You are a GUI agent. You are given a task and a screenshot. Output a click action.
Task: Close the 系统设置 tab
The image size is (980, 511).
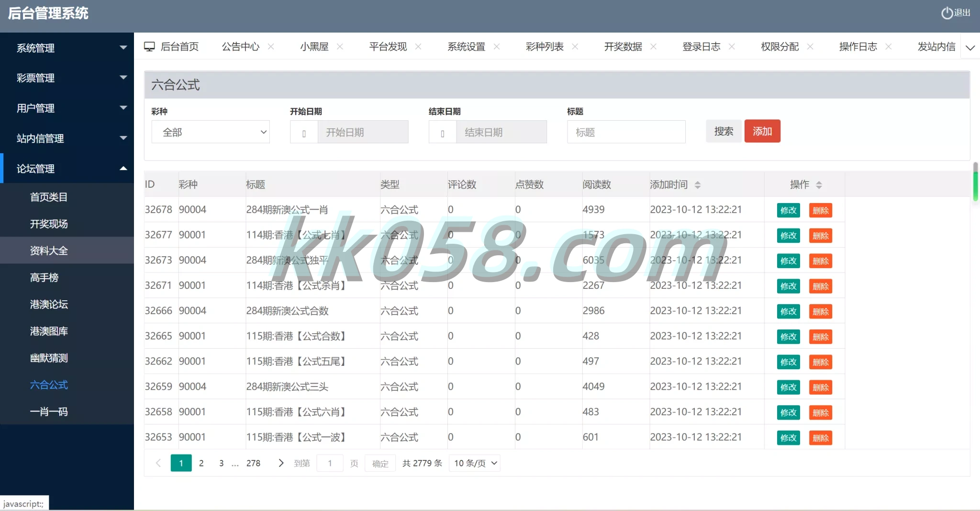click(497, 46)
